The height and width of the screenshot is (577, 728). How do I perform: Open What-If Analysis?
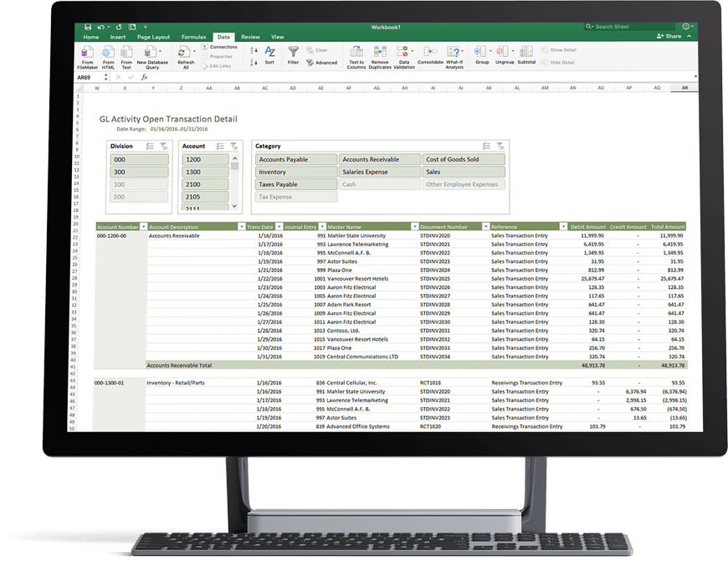click(454, 53)
